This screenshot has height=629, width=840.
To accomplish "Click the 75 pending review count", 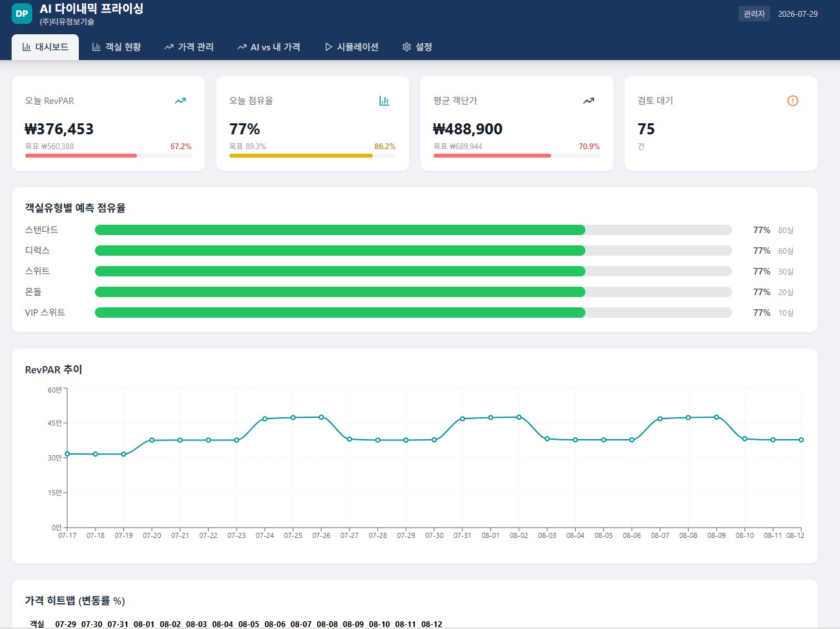I will [x=646, y=129].
